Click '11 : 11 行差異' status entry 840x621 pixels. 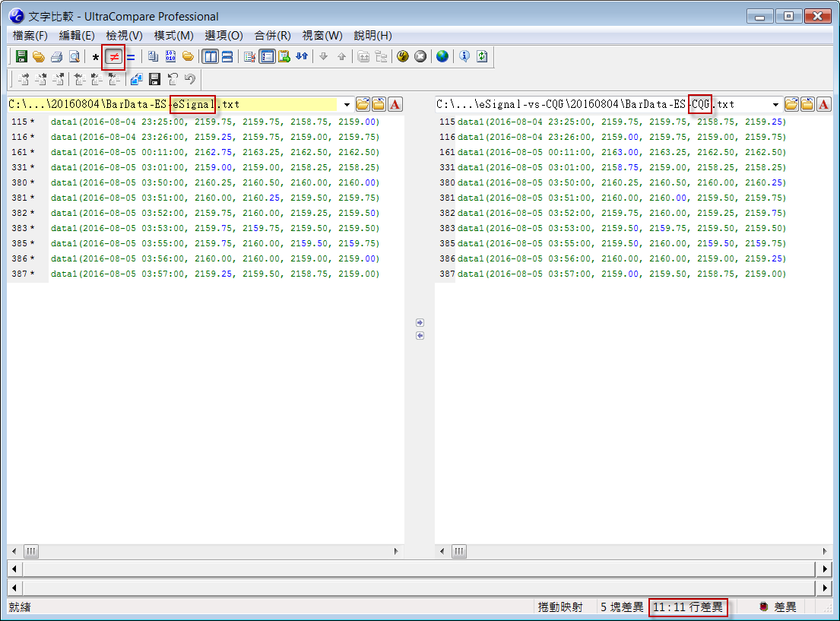coord(688,607)
